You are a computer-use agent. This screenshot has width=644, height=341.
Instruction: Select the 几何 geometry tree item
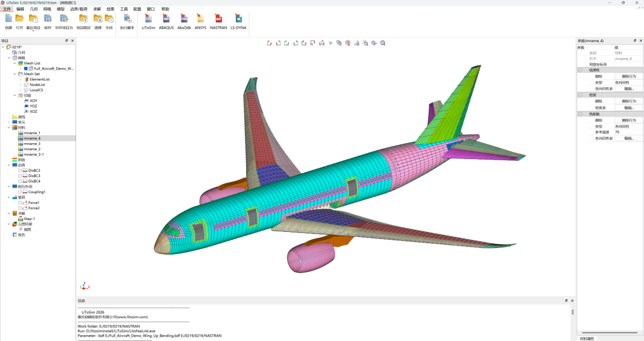[x=21, y=52]
